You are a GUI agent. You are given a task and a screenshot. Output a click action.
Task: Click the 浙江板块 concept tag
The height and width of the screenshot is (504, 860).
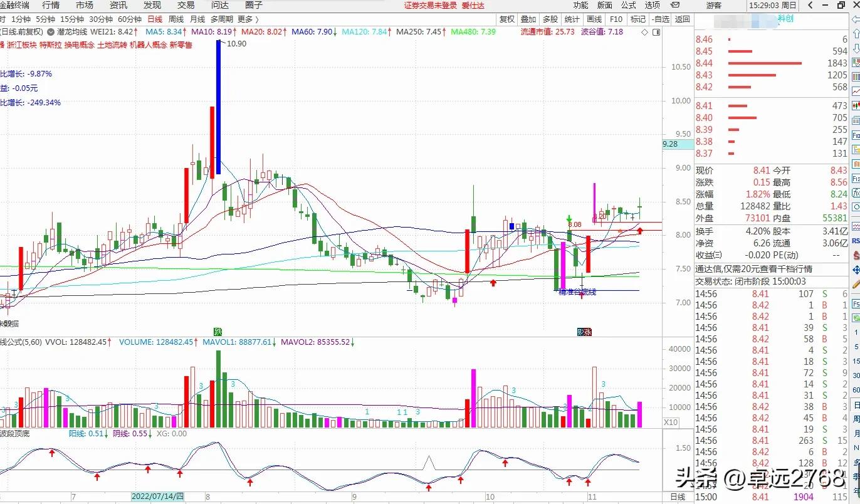(21, 45)
